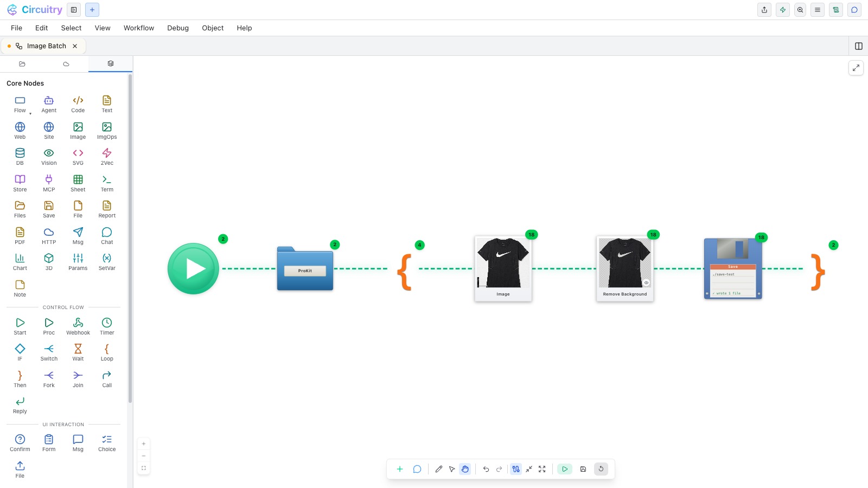Run workflow with green play toolbar button
This screenshot has height=488, width=868.
pos(565,469)
